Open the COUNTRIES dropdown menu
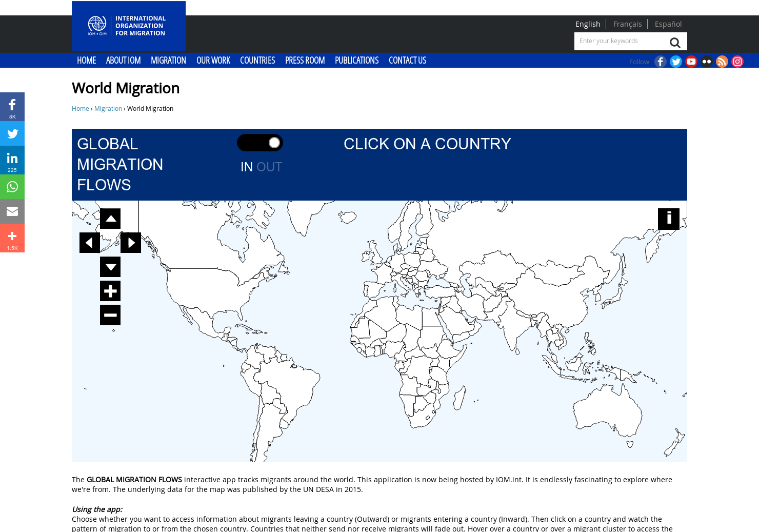Viewport: 759px width, 532px height. click(257, 60)
